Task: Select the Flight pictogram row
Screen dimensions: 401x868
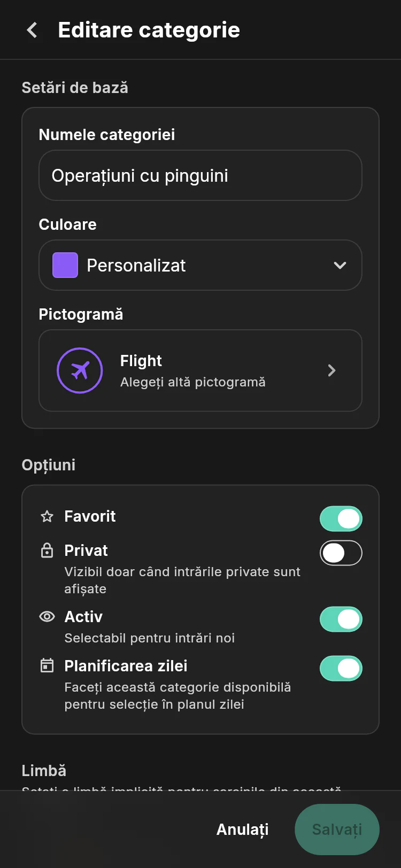Action: [x=200, y=370]
